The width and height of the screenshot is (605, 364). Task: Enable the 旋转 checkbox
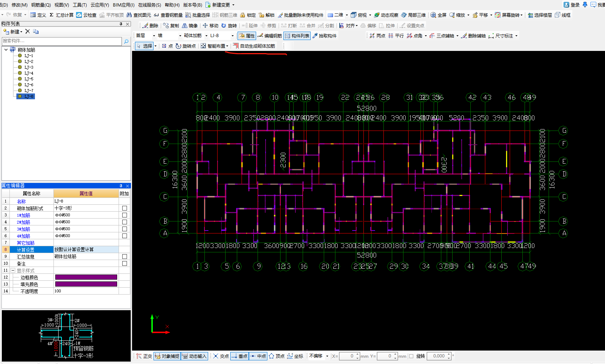(x=411, y=356)
